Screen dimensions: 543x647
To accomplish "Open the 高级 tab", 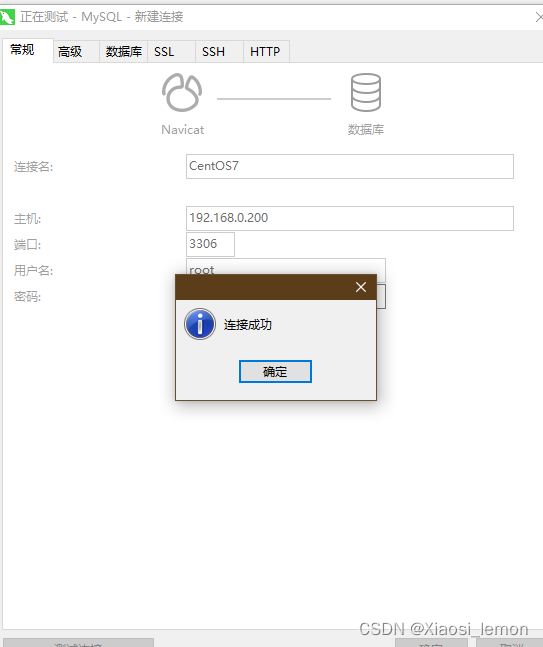I will click(x=76, y=52).
